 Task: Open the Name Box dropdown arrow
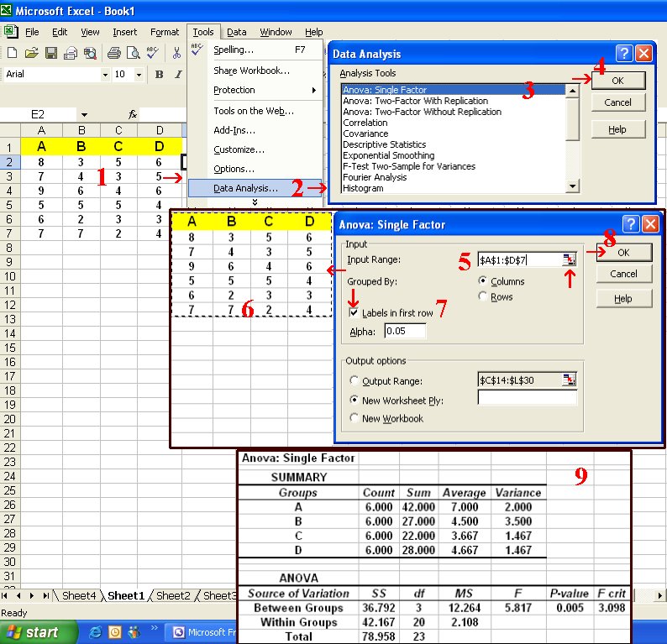[x=84, y=114]
